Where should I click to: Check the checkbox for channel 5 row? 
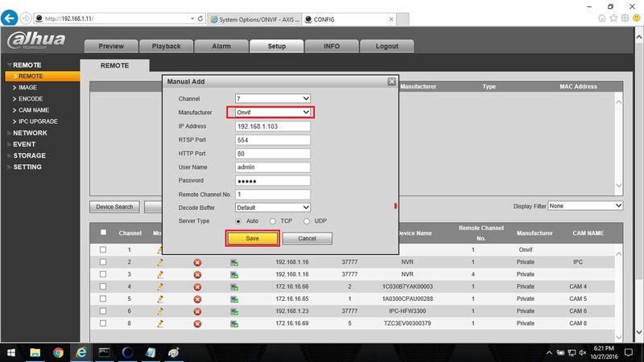103,298
